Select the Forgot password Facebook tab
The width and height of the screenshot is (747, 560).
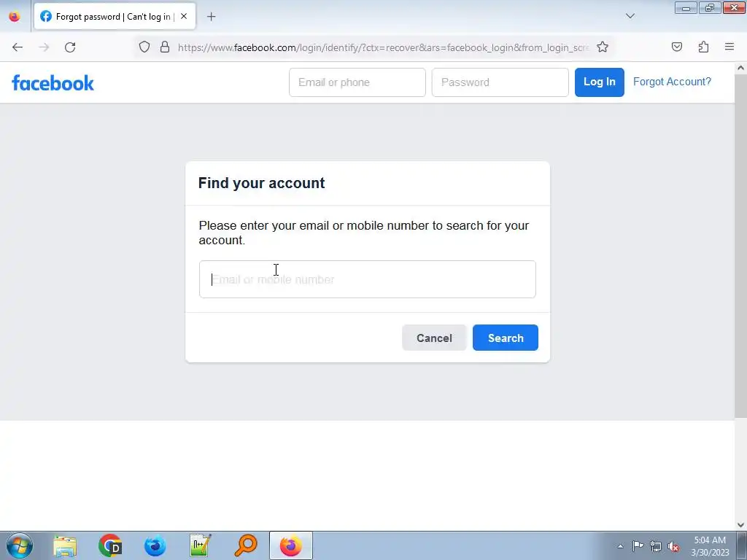[x=115, y=17]
